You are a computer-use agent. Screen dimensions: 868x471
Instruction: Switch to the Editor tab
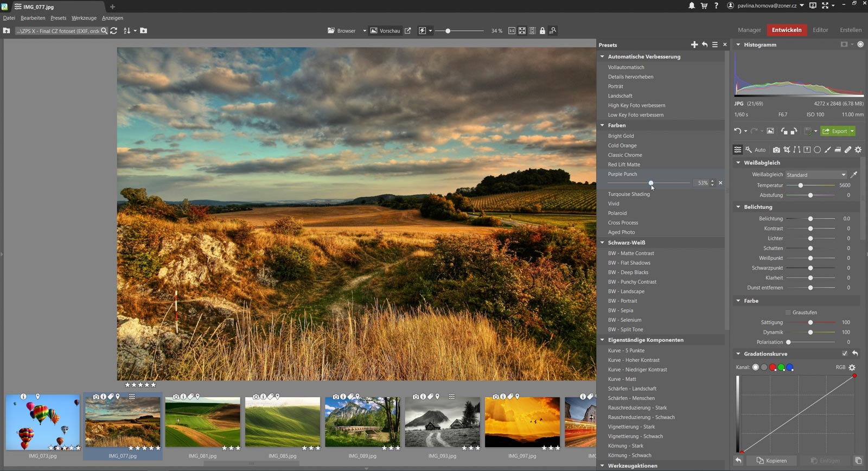pos(820,30)
